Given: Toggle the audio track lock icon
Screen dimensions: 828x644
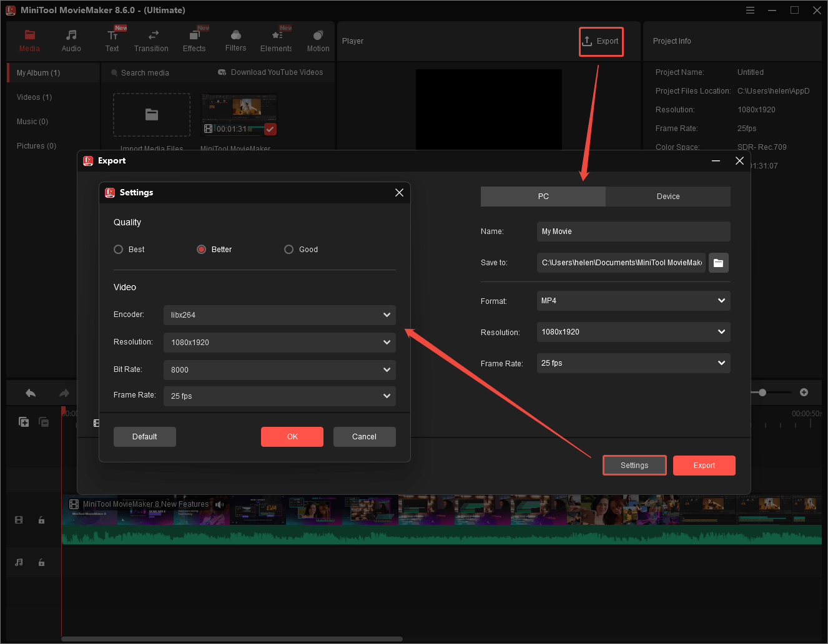Looking at the screenshot, I should [41, 562].
